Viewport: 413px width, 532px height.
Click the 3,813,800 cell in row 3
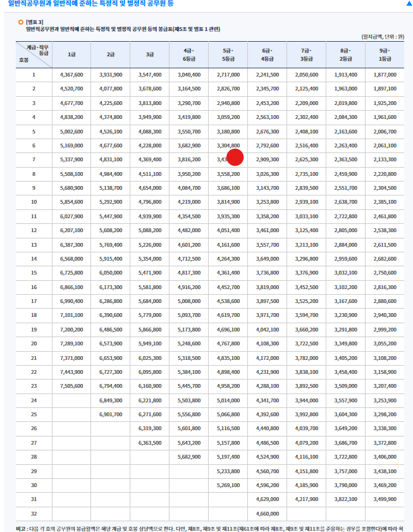(x=150, y=103)
